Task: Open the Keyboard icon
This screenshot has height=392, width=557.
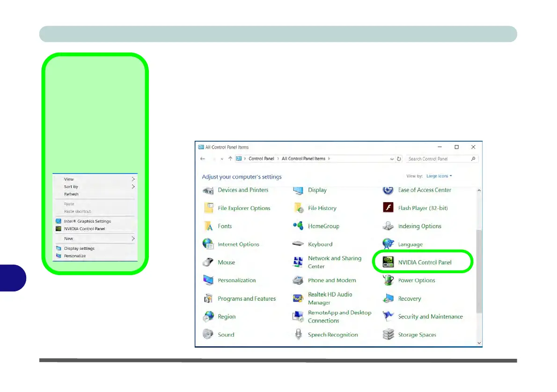Action: 298,244
